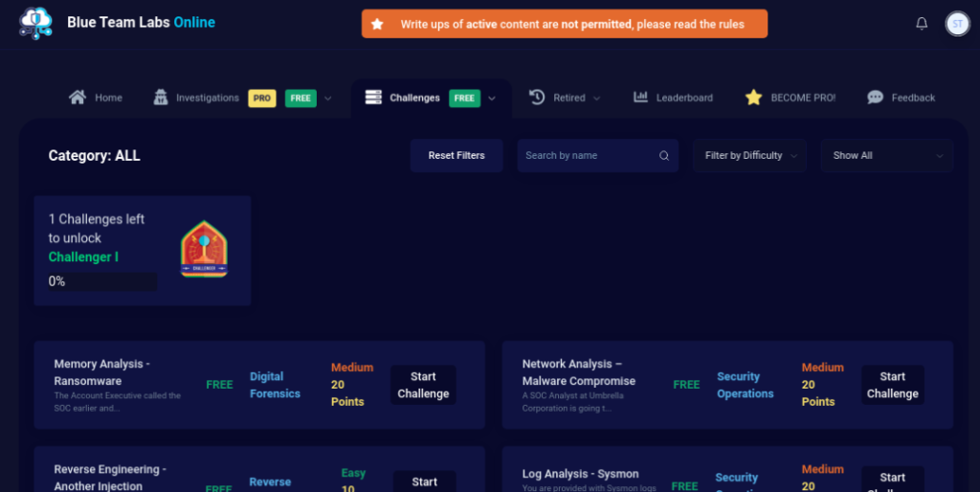The height and width of the screenshot is (492, 980).
Task: Focus the Search by name field
Action: pos(586,156)
